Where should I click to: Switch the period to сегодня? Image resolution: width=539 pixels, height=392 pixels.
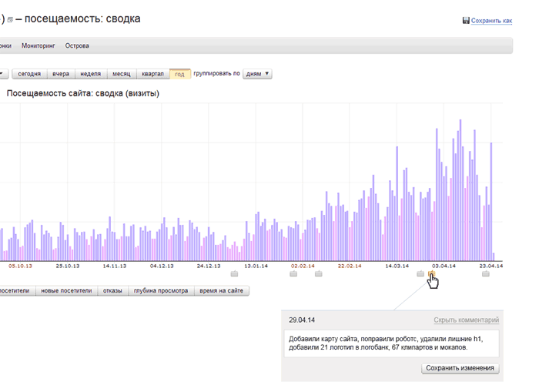(x=29, y=74)
